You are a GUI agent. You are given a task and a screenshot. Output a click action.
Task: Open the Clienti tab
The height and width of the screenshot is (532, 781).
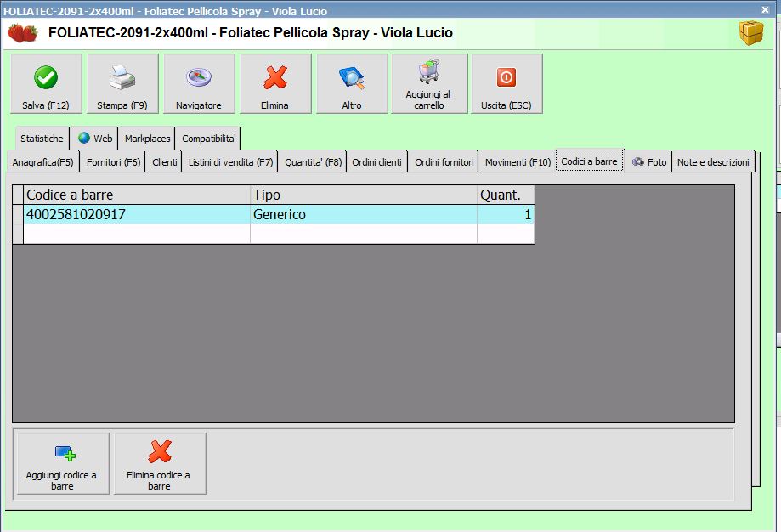point(164,161)
